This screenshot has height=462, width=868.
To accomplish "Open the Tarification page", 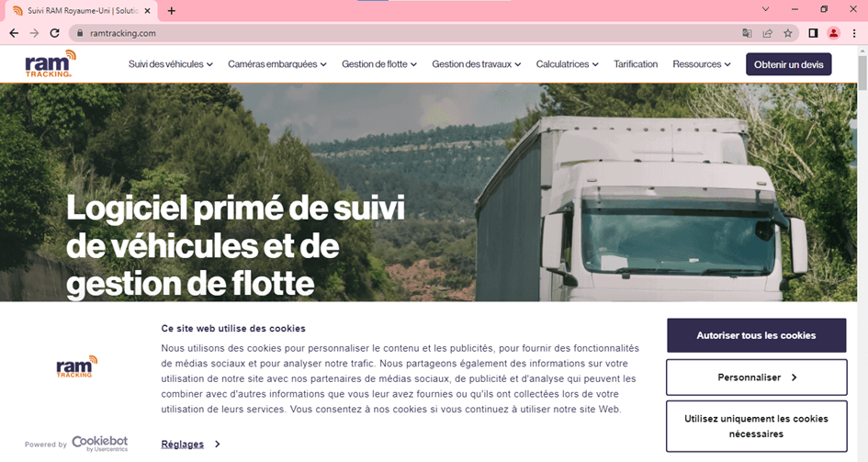I will tap(636, 64).
